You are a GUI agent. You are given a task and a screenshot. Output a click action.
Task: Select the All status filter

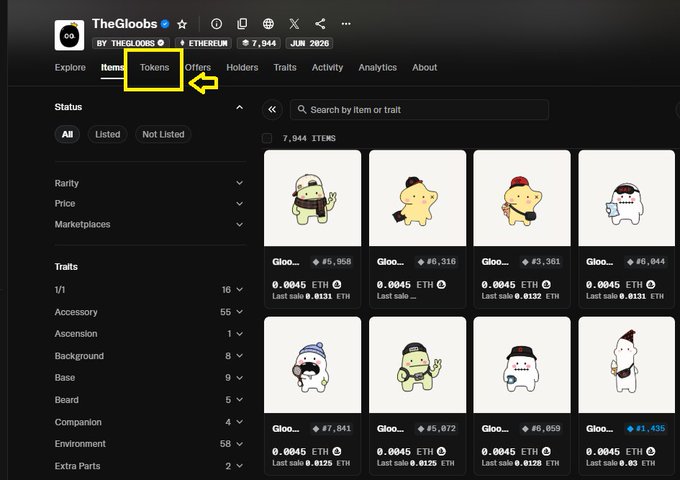67,134
